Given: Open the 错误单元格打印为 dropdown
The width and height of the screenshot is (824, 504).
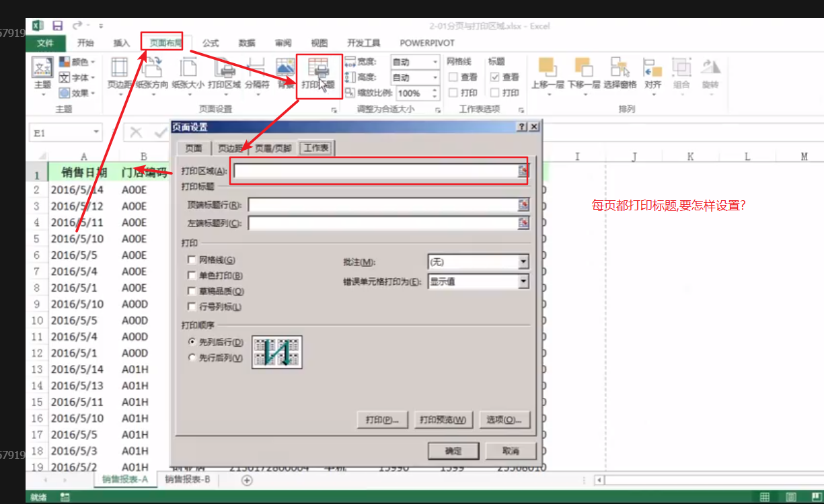Looking at the screenshot, I should (x=523, y=282).
